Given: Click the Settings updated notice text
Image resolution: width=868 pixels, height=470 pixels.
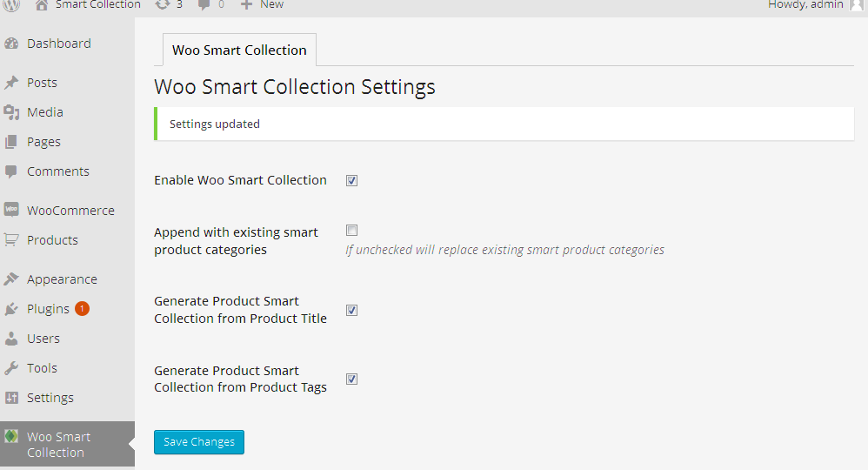Looking at the screenshot, I should [214, 124].
